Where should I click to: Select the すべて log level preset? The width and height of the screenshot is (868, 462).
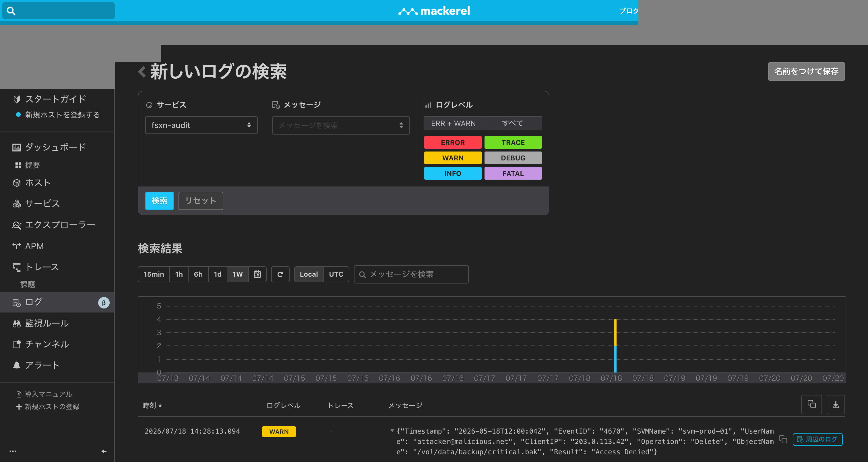(x=513, y=123)
